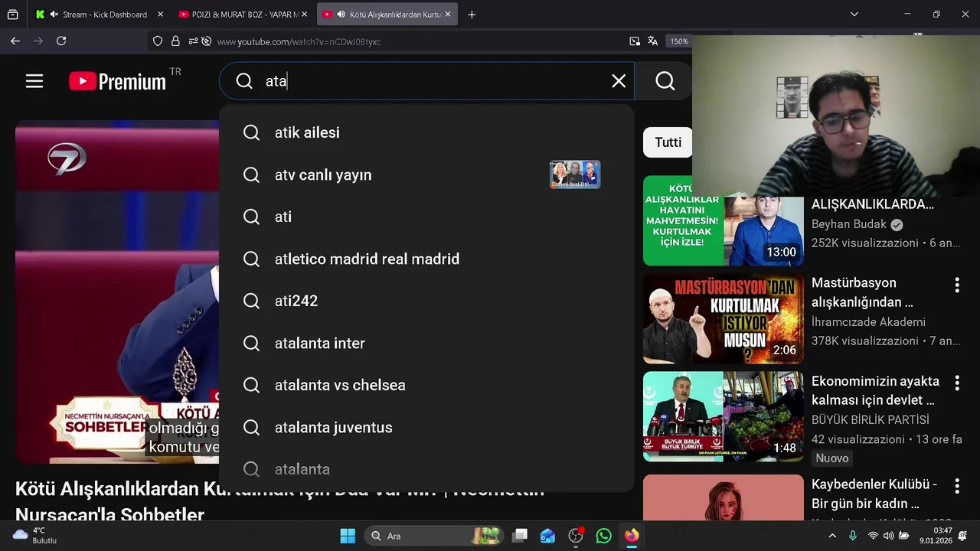
Task: Toggle picture-in-picture from address bar
Action: (x=635, y=41)
